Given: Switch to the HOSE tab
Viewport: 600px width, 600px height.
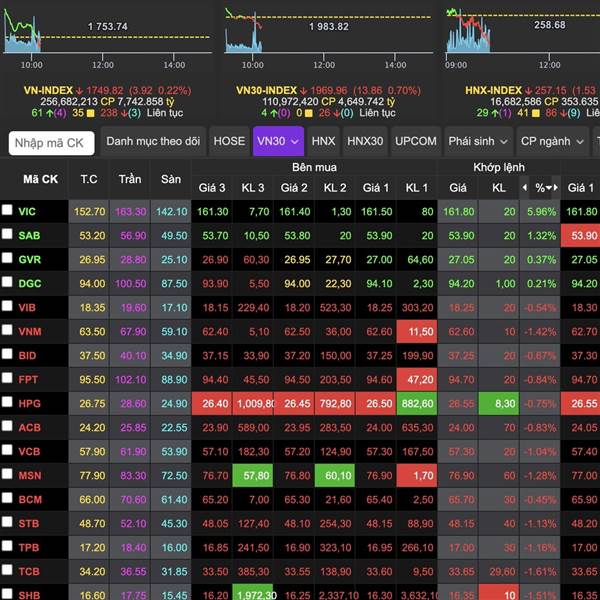Looking at the screenshot, I should click(229, 141).
